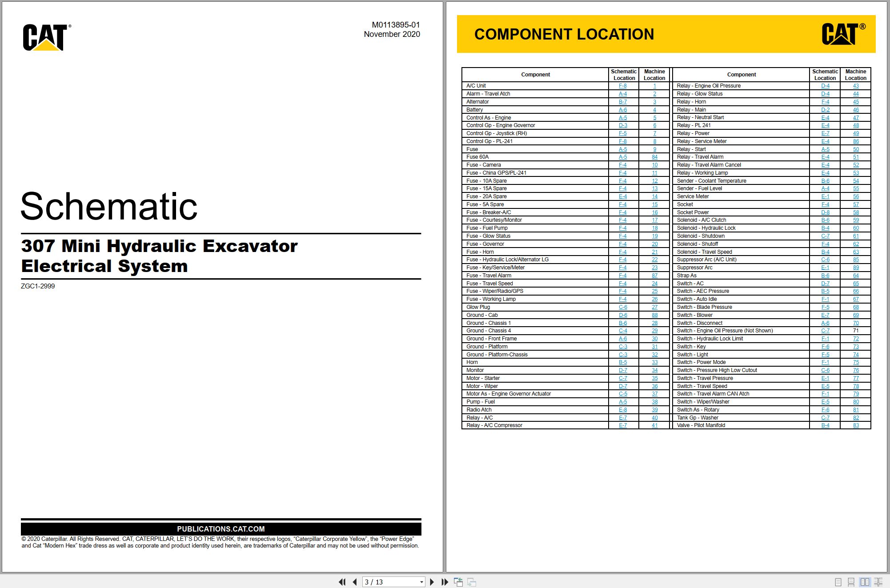The height and width of the screenshot is (588, 890).
Task: Open machine location 76 for Pressure High Low Cutout
Action: point(856,370)
